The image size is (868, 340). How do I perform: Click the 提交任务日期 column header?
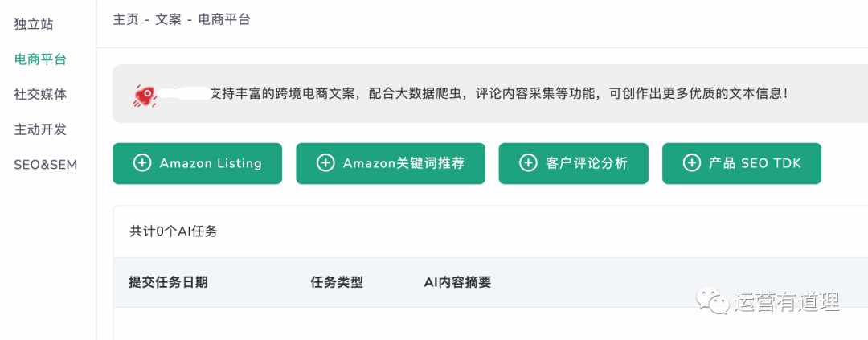click(168, 282)
